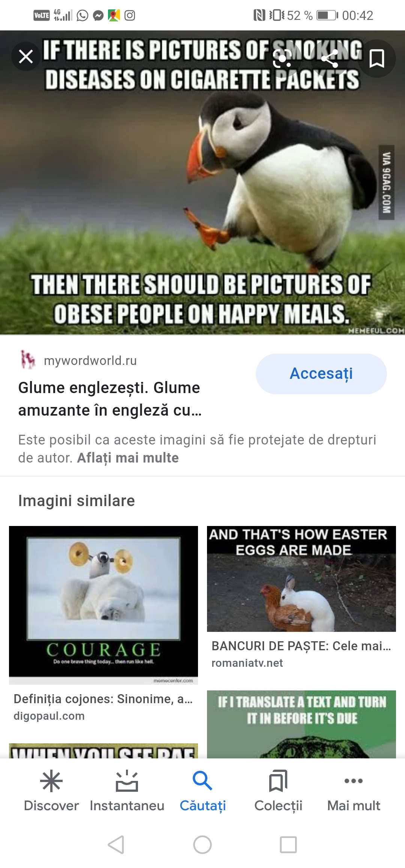Viewport: 405px width, 868px height.
Task: Tap Android recent apps square button
Action: [288, 845]
